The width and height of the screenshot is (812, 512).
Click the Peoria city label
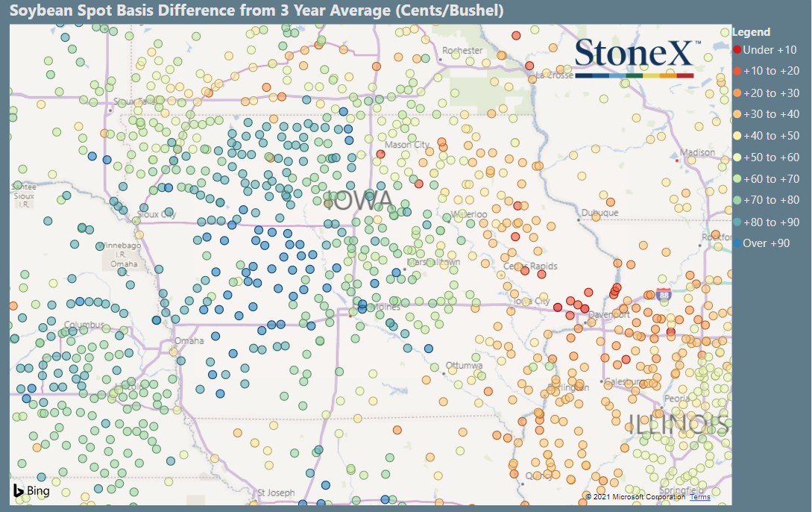(x=676, y=399)
